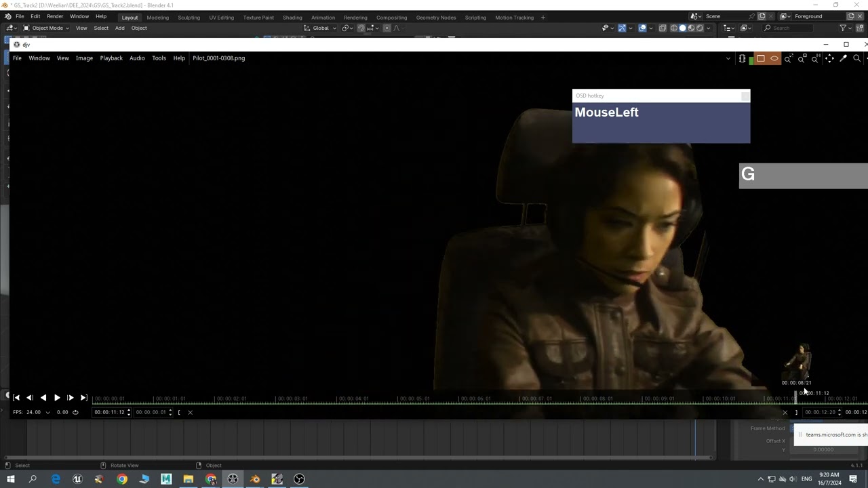Image resolution: width=868 pixels, height=488 pixels.
Task: Toggle Blender viewport overlays icon
Action: pyautogui.click(x=642, y=28)
